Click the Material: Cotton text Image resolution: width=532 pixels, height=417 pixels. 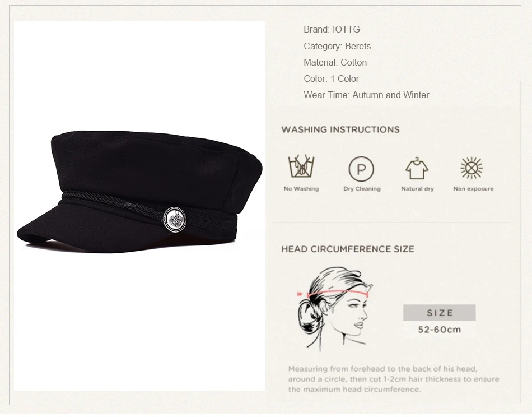[335, 62]
